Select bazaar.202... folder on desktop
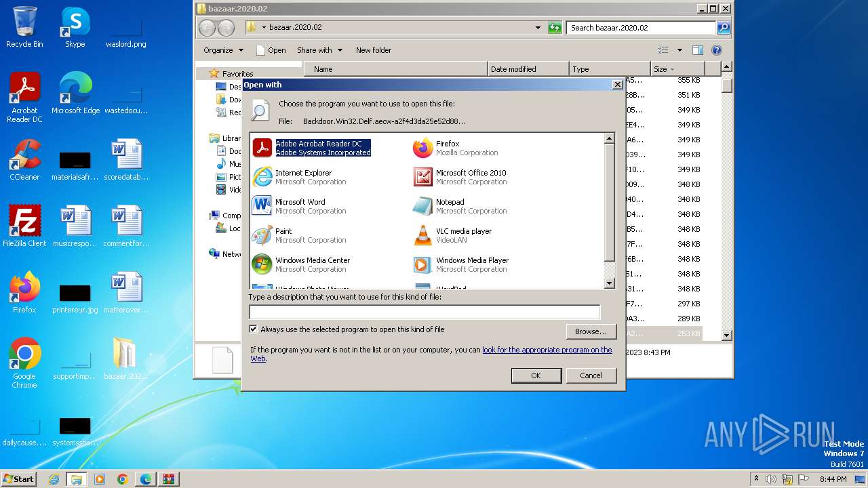 pos(126,359)
